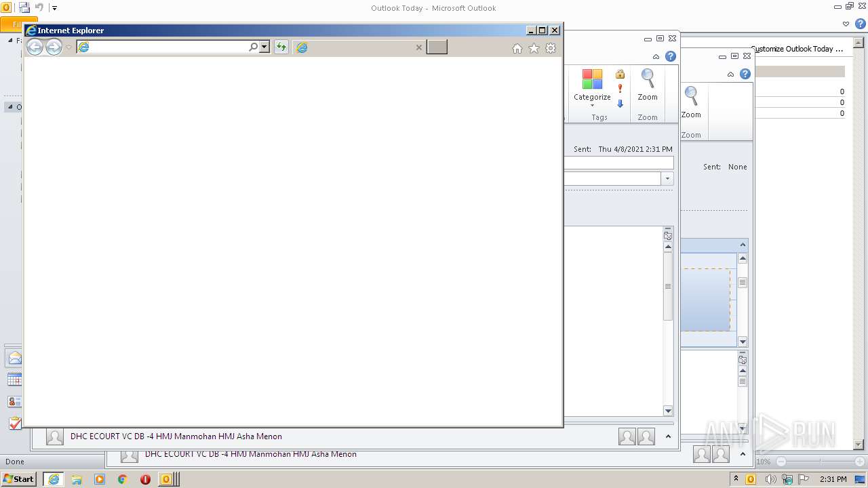Click Zoom in the Sent None message window
This screenshot has height=488, width=868.
[x=691, y=103]
